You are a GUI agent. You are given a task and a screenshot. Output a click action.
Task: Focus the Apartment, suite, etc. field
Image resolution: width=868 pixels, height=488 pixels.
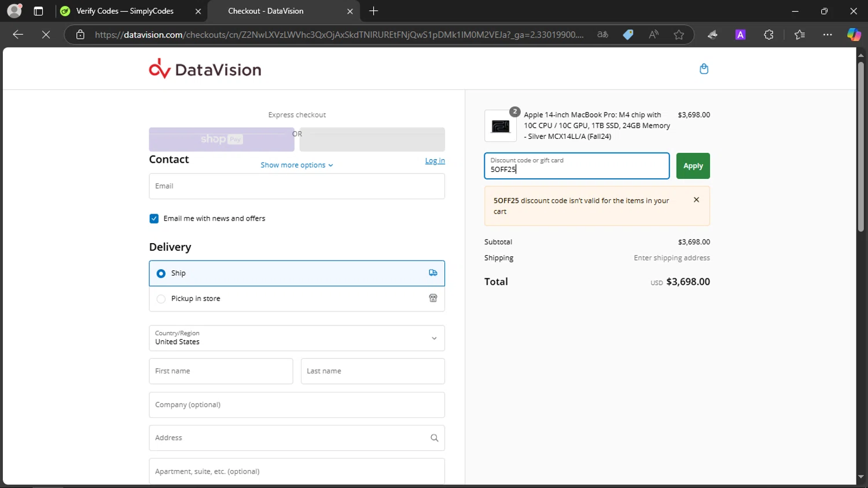click(x=297, y=471)
